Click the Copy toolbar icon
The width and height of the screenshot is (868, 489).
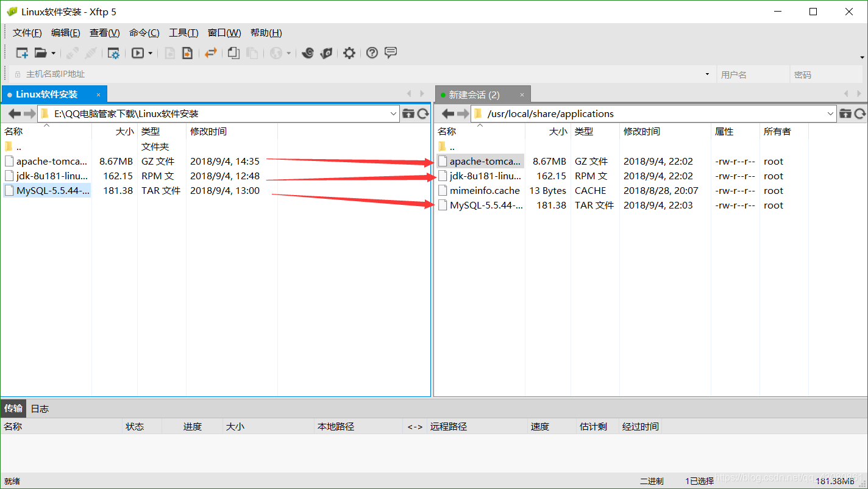233,53
